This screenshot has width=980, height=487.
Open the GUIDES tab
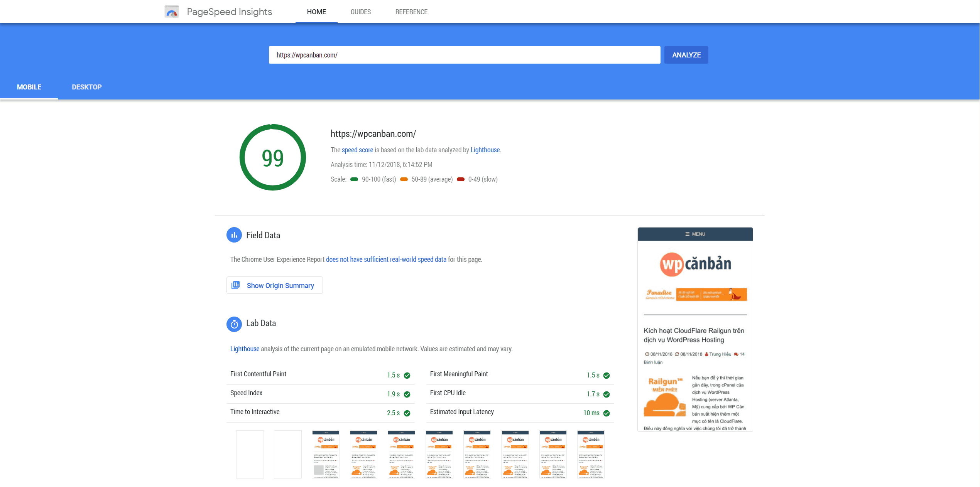click(361, 12)
